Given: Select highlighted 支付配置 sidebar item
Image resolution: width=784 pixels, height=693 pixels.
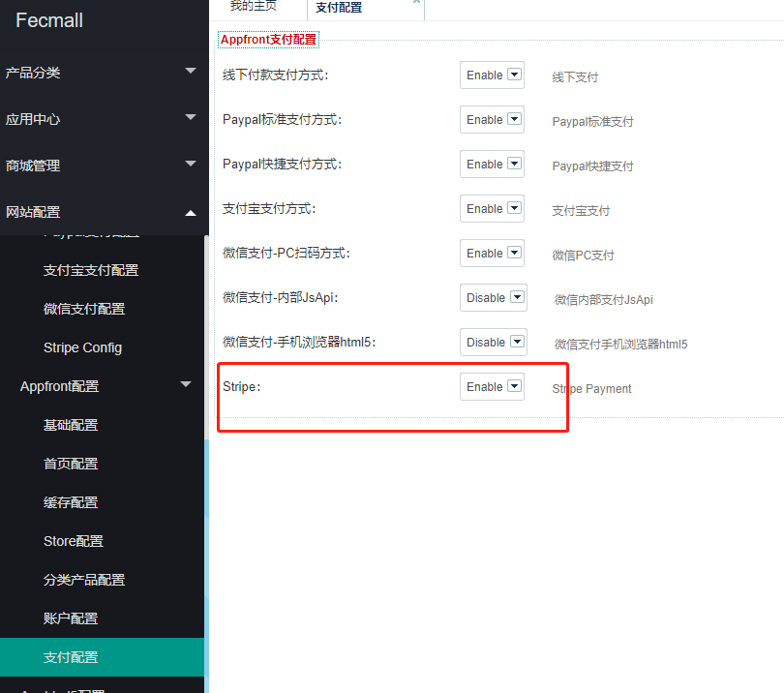Looking at the screenshot, I should click(x=102, y=657).
